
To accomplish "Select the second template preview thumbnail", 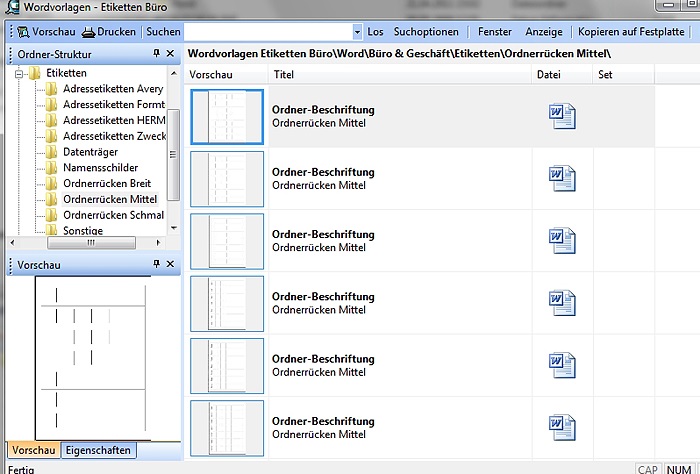I will pos(227,179).
